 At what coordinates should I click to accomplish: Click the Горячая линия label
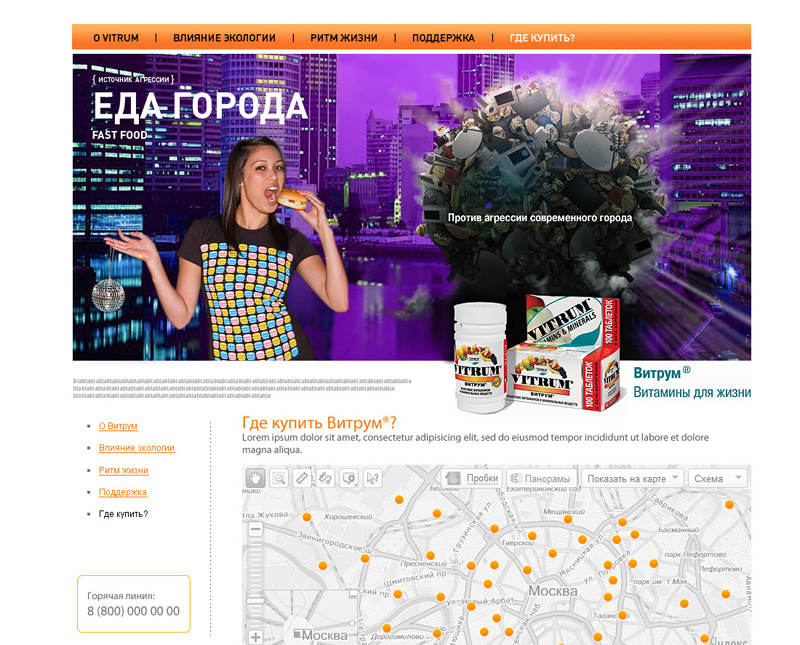coord(121,596)
